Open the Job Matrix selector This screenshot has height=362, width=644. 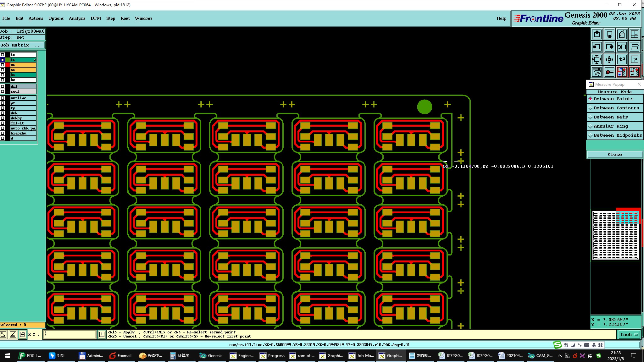[x=22, y=45]
